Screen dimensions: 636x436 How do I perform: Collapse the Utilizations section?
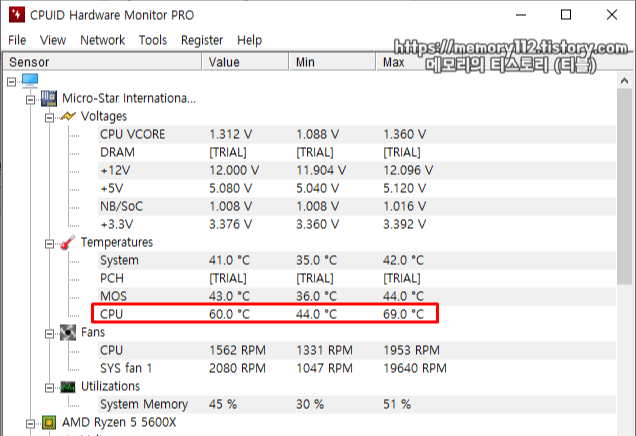coord(49,388)
